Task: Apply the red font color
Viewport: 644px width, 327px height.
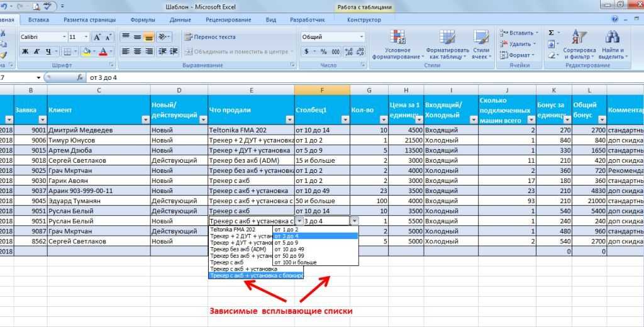Action: tap(103, 52)
